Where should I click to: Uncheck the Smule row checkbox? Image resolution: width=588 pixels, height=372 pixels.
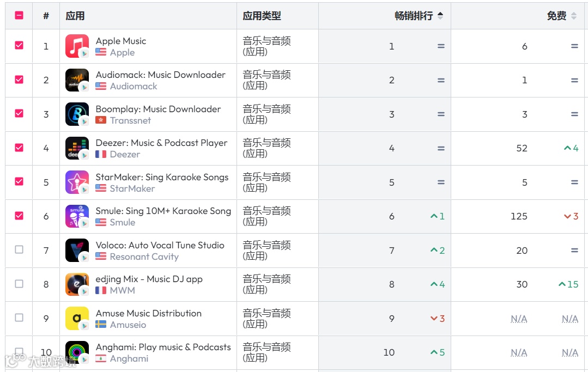coord(19,216)
